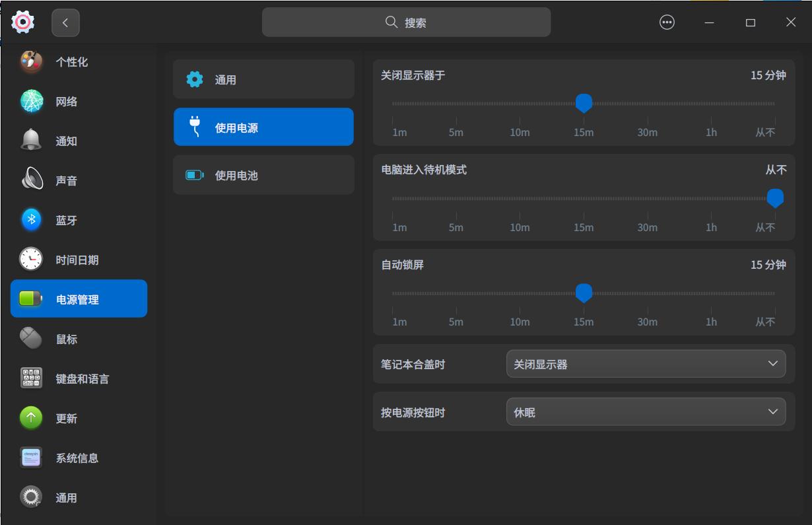Open the 键盘和语言 settings page
Viewport: 812px width, 525px height.
[x=79, y=378]
